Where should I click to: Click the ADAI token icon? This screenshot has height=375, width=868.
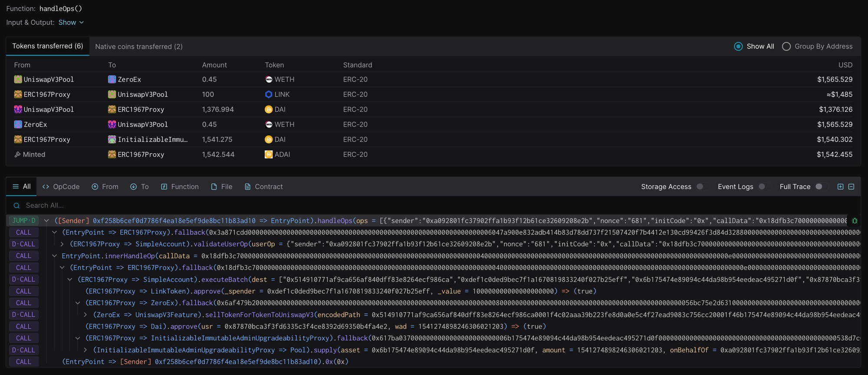(269, 154)
